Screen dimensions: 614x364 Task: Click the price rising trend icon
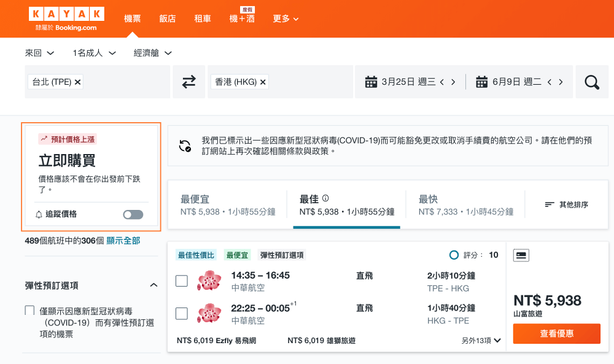pyautogui.click(x=44, y=139)
